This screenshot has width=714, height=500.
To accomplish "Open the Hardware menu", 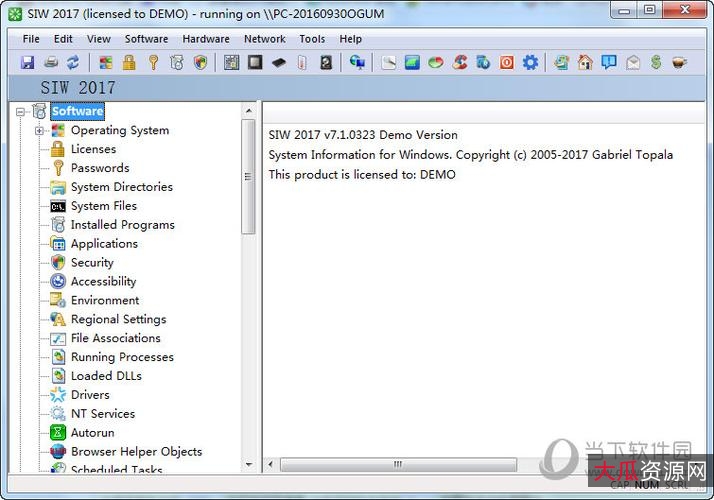I will point(206,39).
